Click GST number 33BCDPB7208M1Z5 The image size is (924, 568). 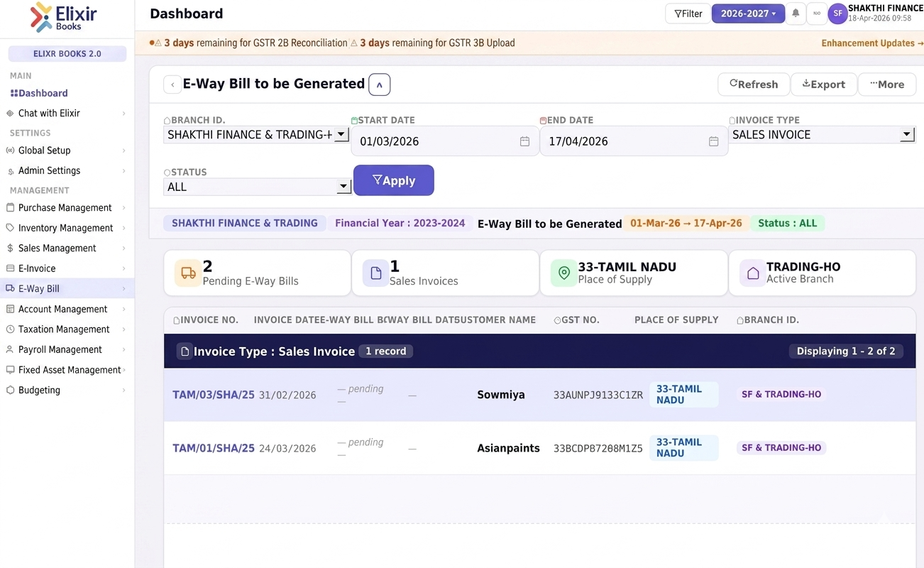coord(598,449)
